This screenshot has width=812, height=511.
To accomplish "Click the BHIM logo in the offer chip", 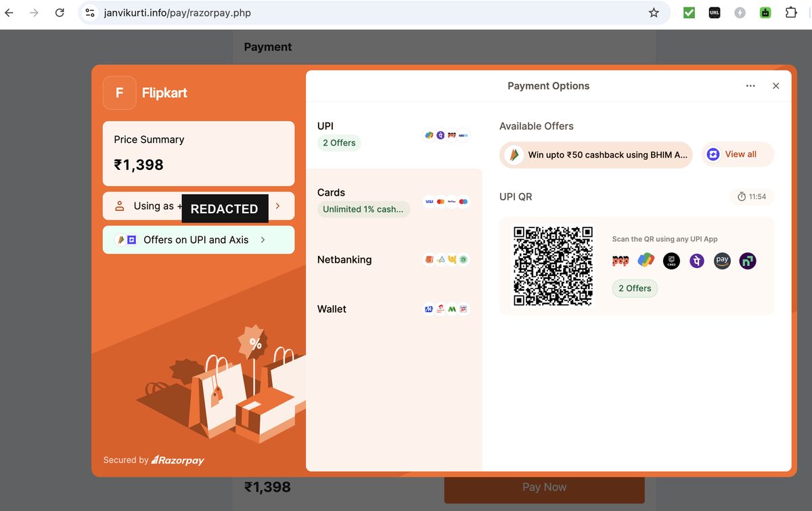I will pos(514,155).
